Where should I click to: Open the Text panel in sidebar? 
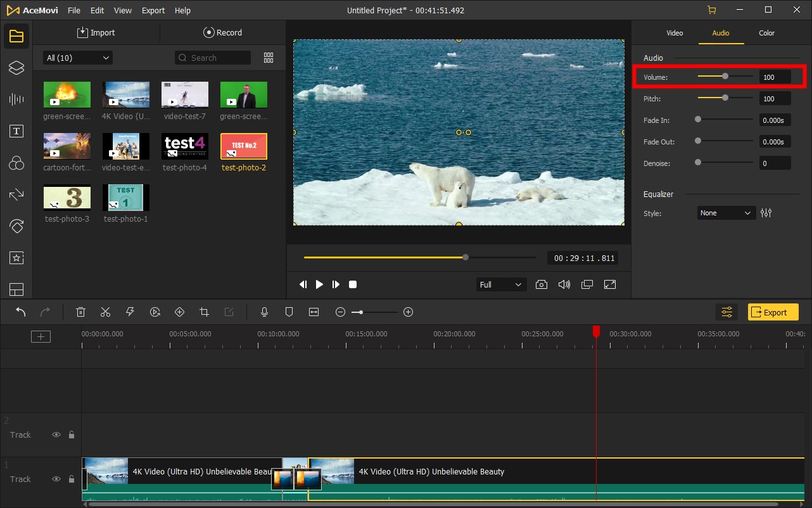(x=16, y=131)
